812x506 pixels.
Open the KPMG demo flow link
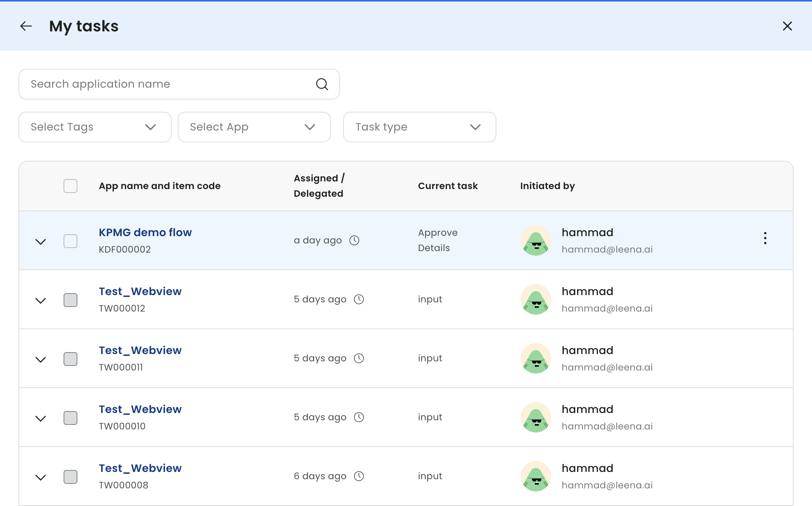point(145,233)
